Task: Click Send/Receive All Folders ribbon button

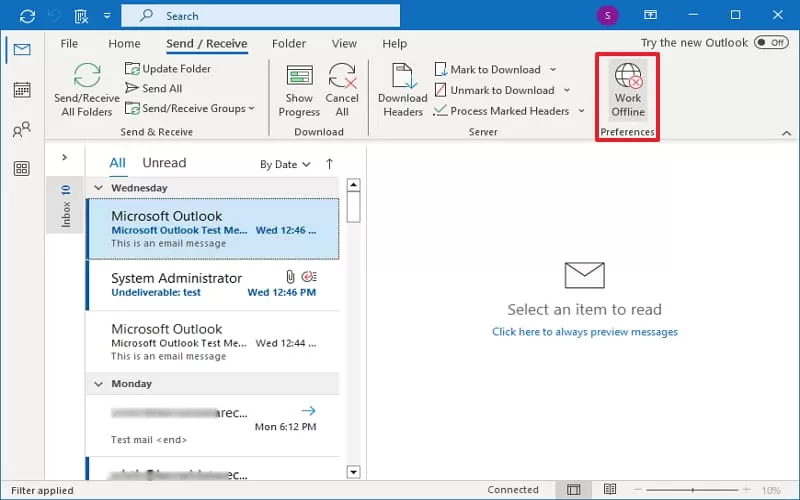Action: tap(87, 90)
